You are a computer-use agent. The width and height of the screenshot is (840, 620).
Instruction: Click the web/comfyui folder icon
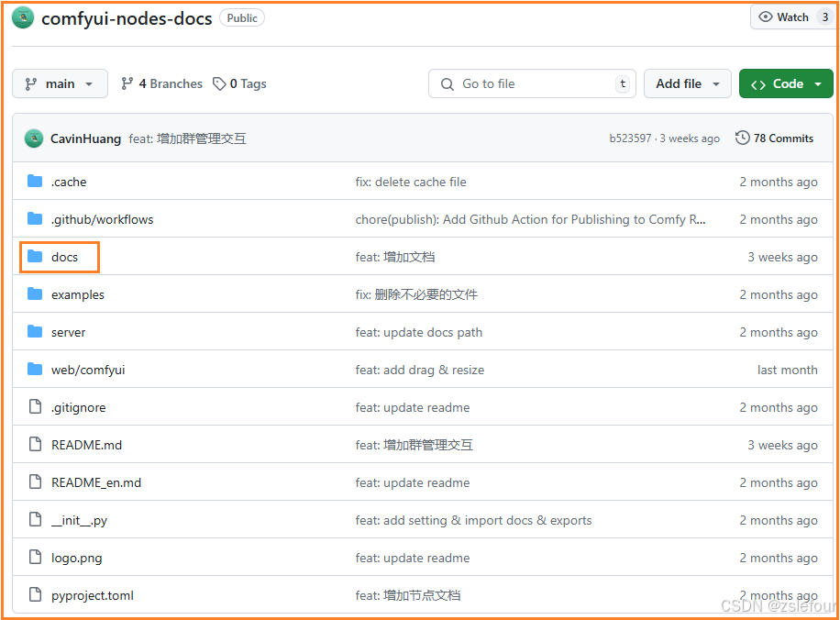click(x=35, y=370)
